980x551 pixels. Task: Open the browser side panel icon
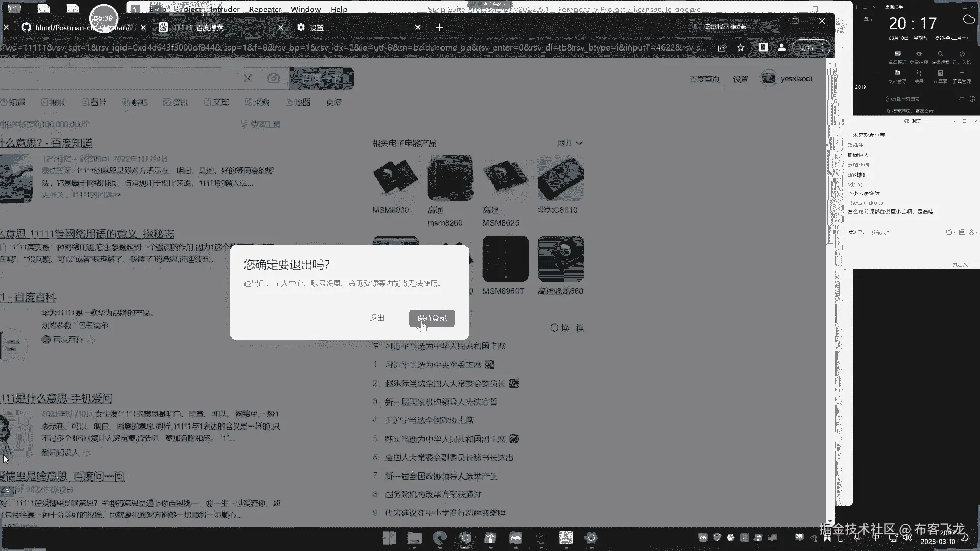pos(763,47)
